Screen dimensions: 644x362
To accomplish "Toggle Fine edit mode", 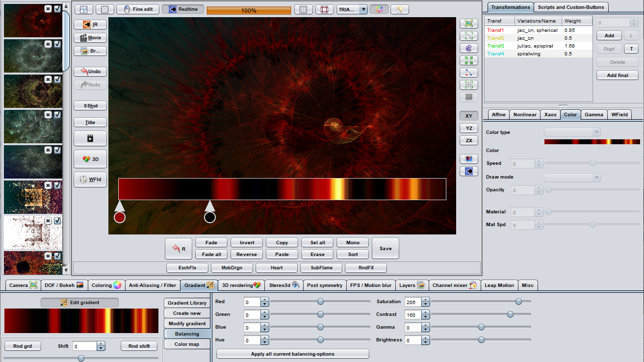I will pyautogui.click(x=141, y=10).
